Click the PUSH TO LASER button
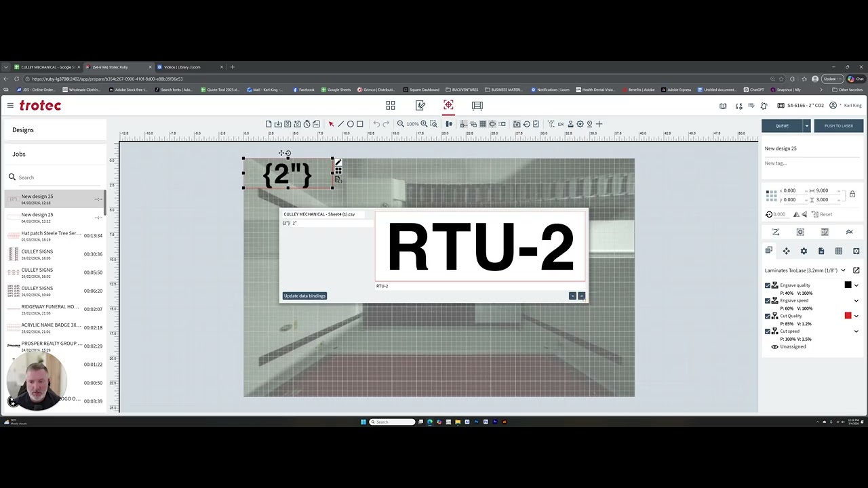This screenshot has width=868, height=488. coord(839,125)
